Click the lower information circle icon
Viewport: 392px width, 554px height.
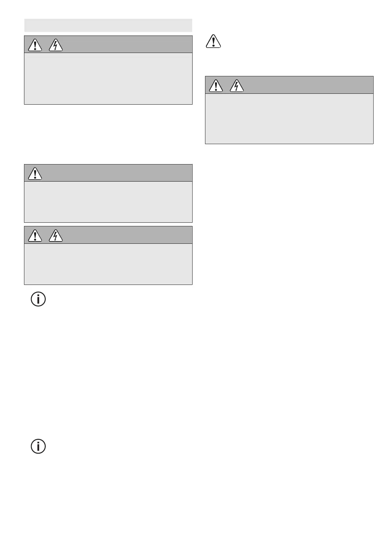click(38, 446)
